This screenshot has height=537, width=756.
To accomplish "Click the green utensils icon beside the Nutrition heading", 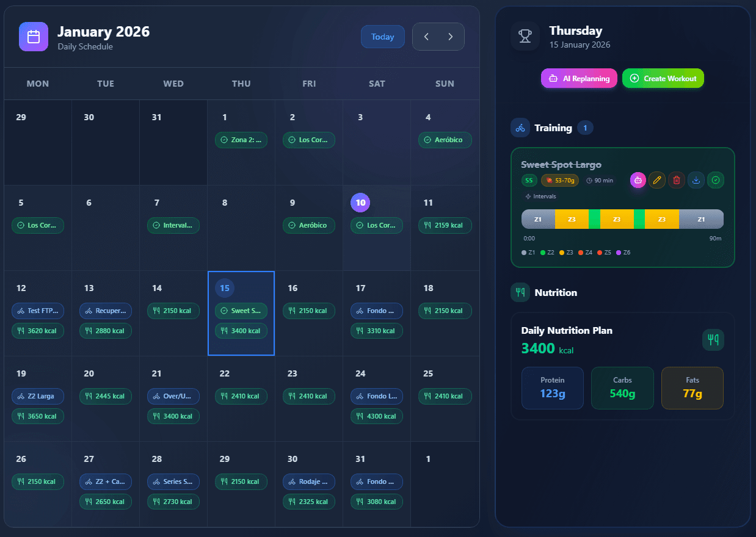I will pos(520,292).
